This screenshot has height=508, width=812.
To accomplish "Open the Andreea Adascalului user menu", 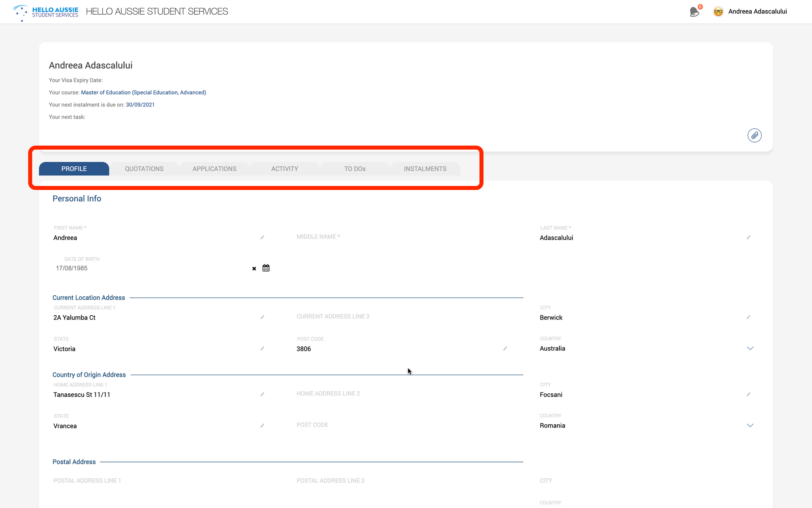I will (x=757, y=12).
